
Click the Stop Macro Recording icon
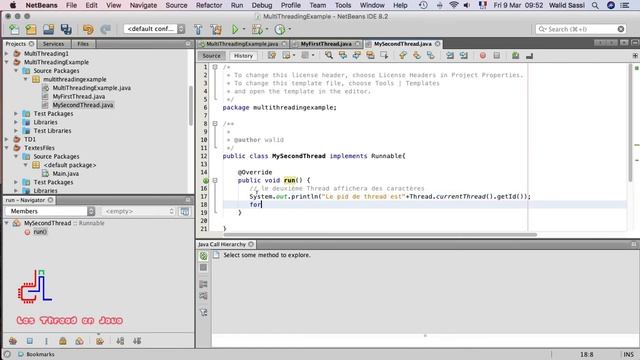point(496,56)
